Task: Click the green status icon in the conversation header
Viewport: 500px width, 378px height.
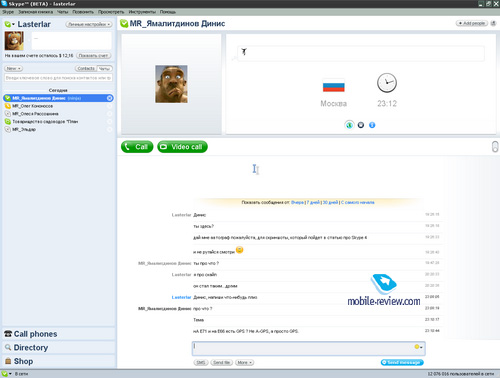Action: (124, 24)
